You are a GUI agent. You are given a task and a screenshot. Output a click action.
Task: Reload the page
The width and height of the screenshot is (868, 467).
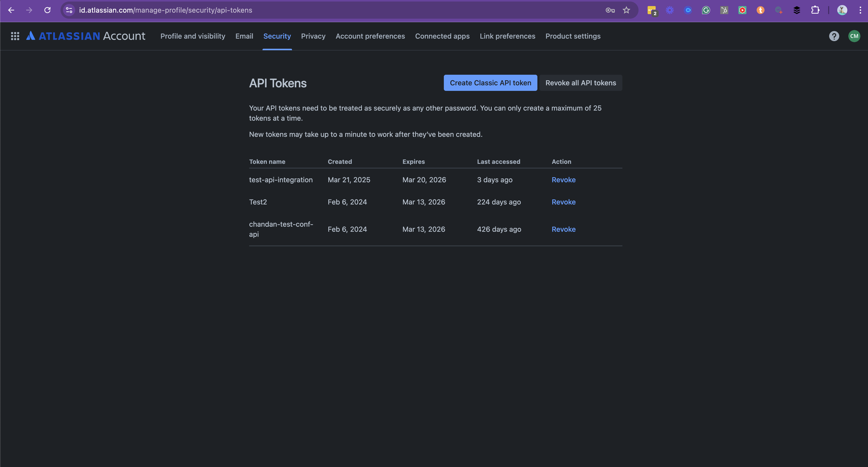click(x=47, y=10)
